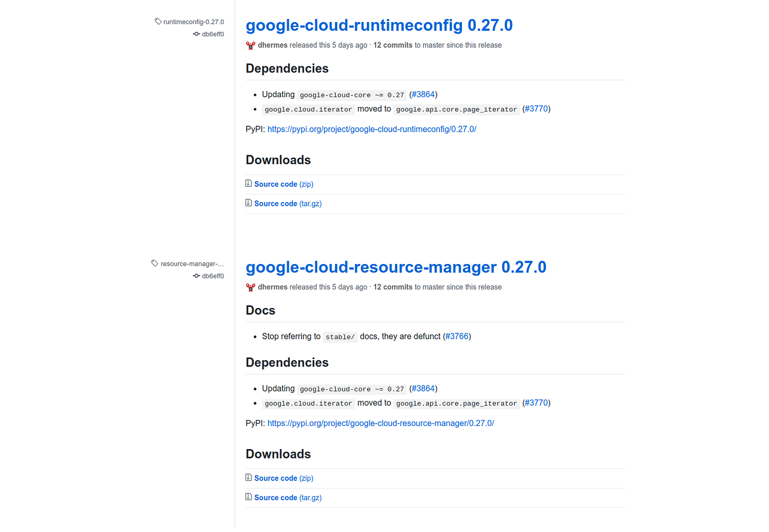Open the google-cloud-resource-manager 0.27.0 release title
Image resolution: width=769 pixels, height=532 pixels.
(x=395, y=267)
